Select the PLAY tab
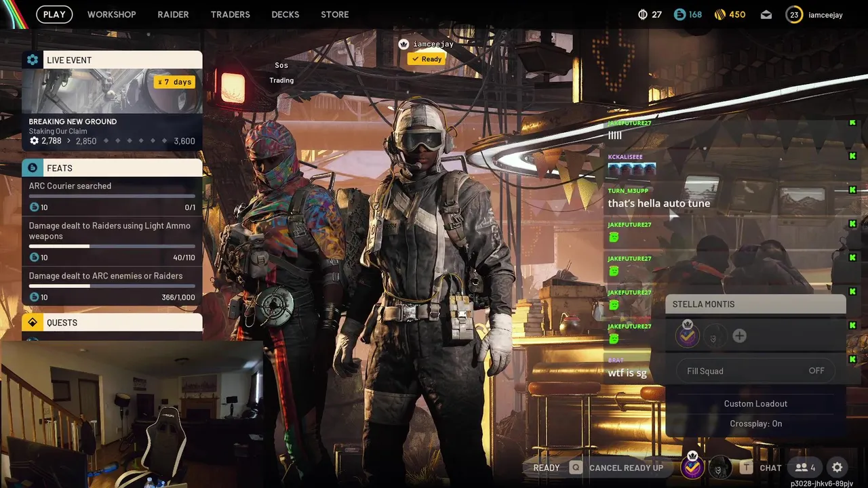 click(54, 14)
